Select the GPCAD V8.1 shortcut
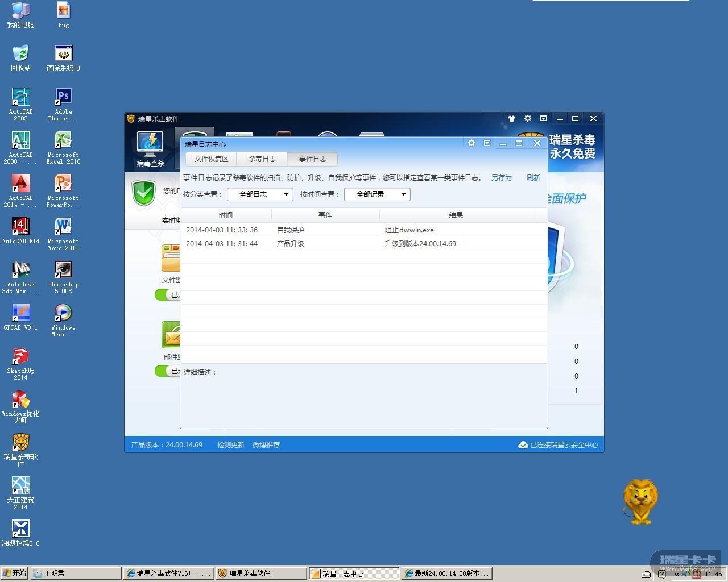The width and height of the screenshot is (728, 582). [20, 317]
